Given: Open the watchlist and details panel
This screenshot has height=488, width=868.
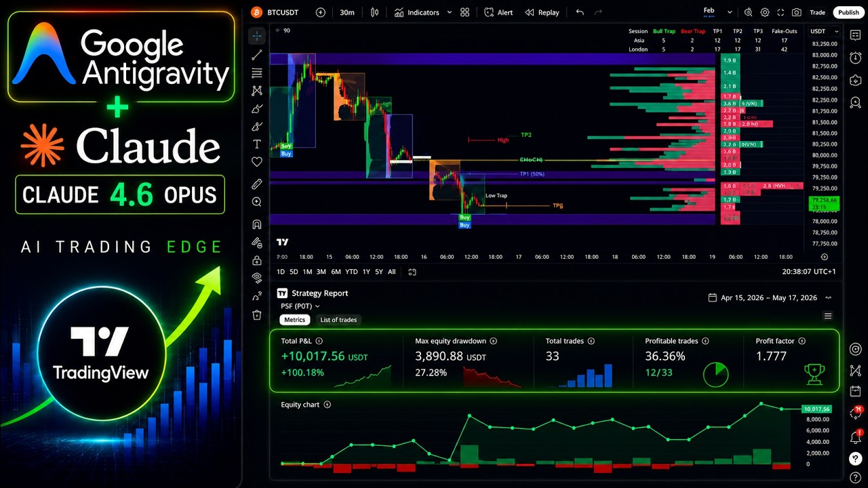Looking at the screenshot, I should (856, 36).
